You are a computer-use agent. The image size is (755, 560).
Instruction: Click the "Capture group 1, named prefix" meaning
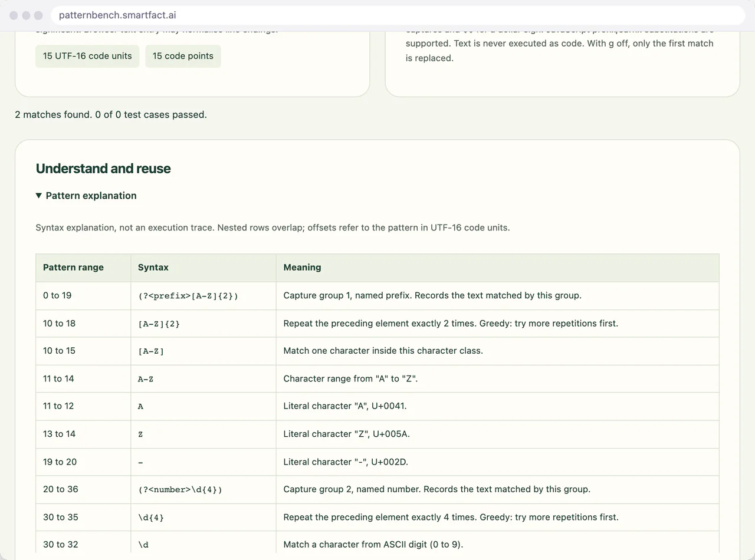[497, 295]
